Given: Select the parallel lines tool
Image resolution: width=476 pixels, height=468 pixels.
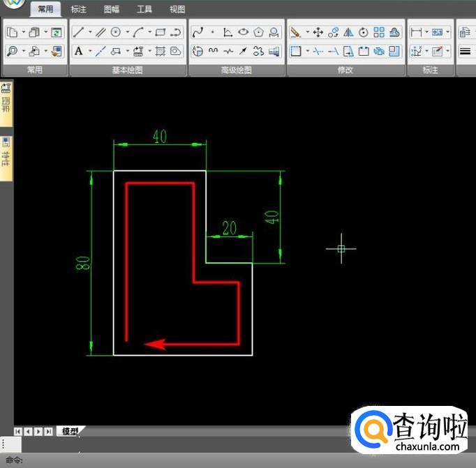Looking at the screenshot, I should tap(100, 32).
